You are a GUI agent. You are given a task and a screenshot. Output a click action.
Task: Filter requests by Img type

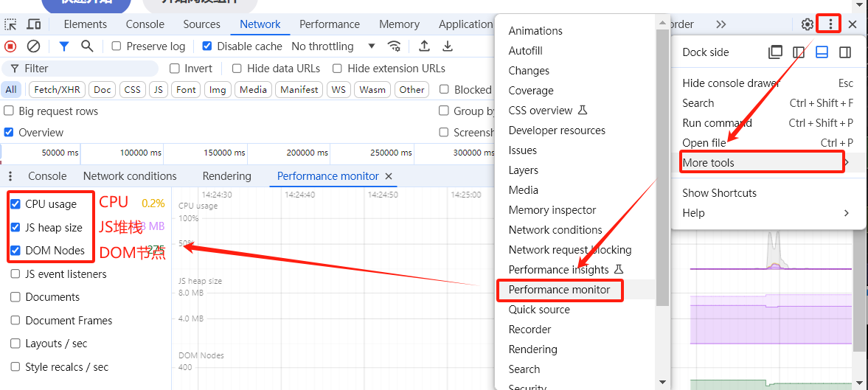pos(218,90)
